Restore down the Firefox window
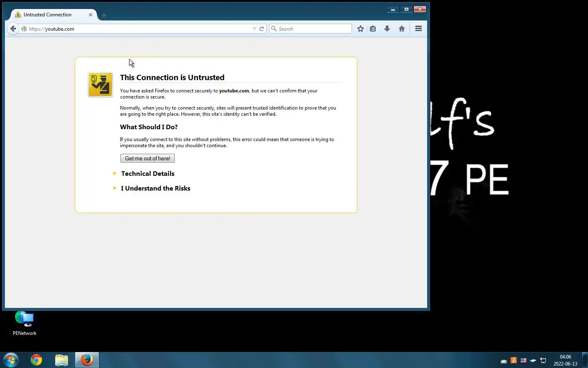 406,9
